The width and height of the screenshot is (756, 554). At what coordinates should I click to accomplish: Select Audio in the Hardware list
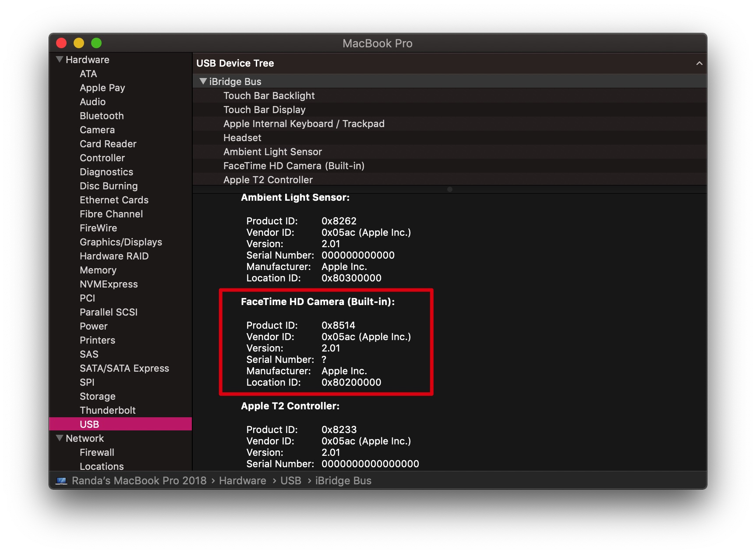pyautogui.click(x=93, y=102)
